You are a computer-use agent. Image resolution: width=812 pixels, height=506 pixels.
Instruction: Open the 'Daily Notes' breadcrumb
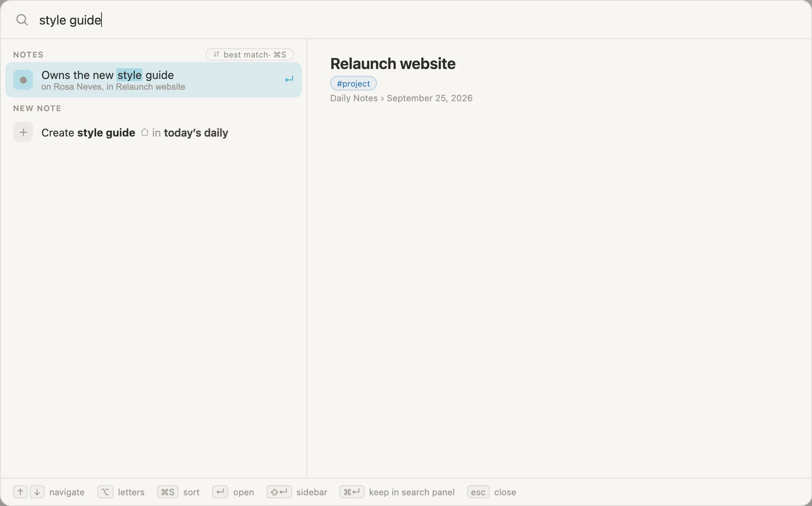354,98
